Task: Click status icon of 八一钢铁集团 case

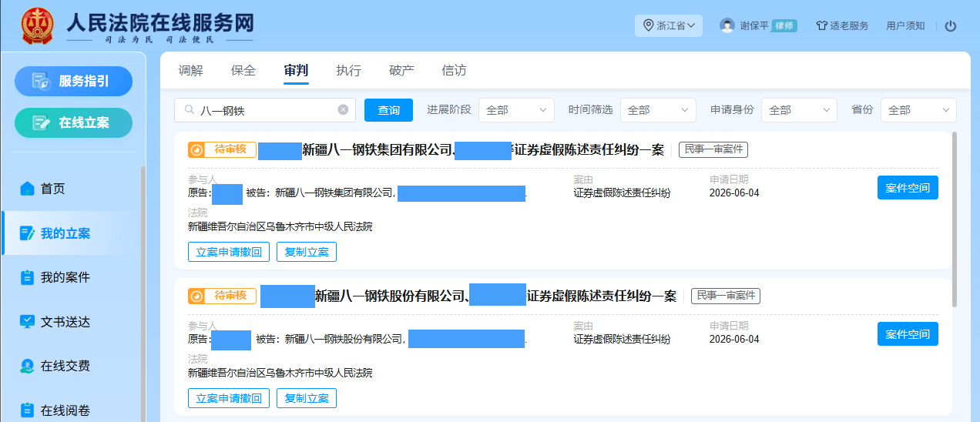Action: pyautogui.click(x=196, y=149)
